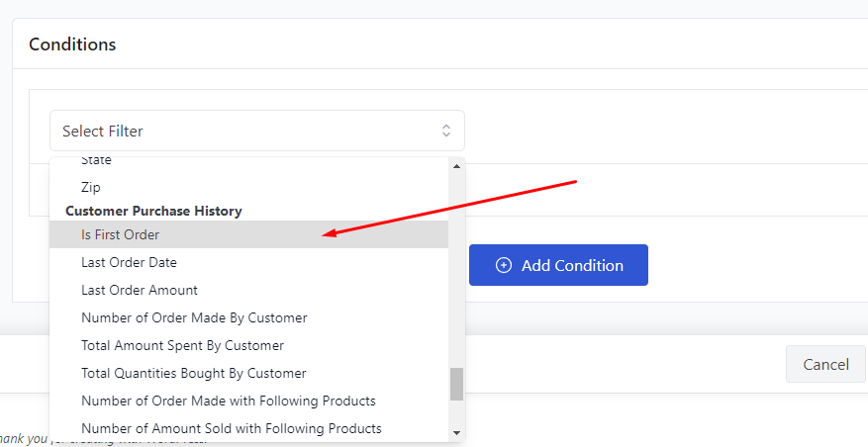Viewport: 868px width, 447px height.
Task: Click the dropdown list scroll up arrow
Action: [x=456, y=166]
